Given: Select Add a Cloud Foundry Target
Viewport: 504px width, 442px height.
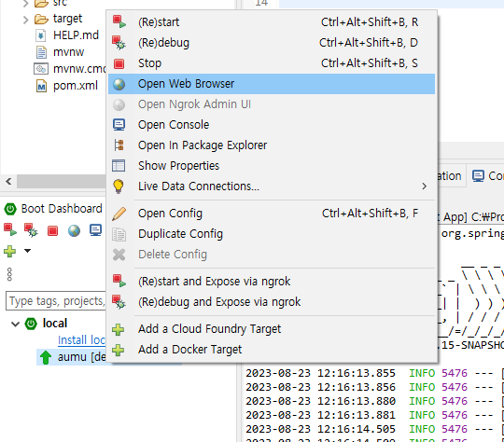Looking at the screenshot, I should tap(272, 329).
